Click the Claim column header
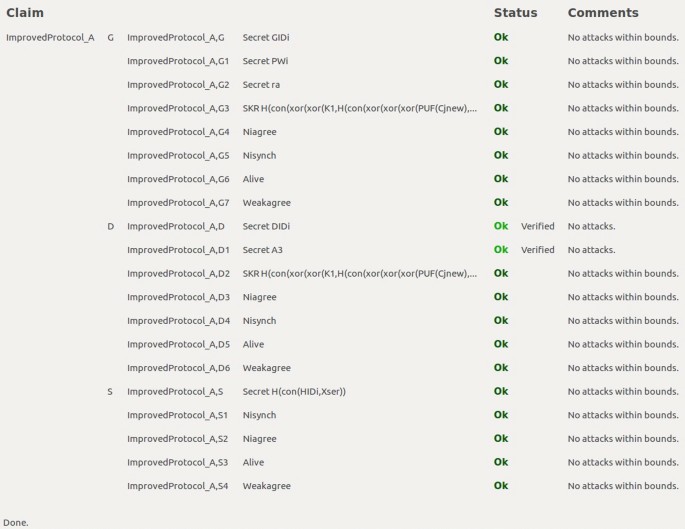685x529 pixels. [25, 13]
